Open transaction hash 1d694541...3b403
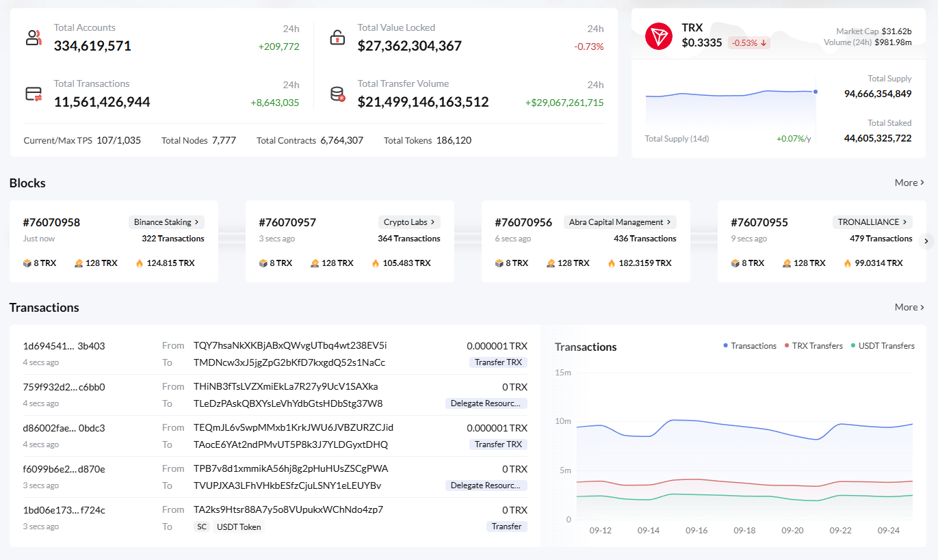938x560 pixels. point(64,346)
